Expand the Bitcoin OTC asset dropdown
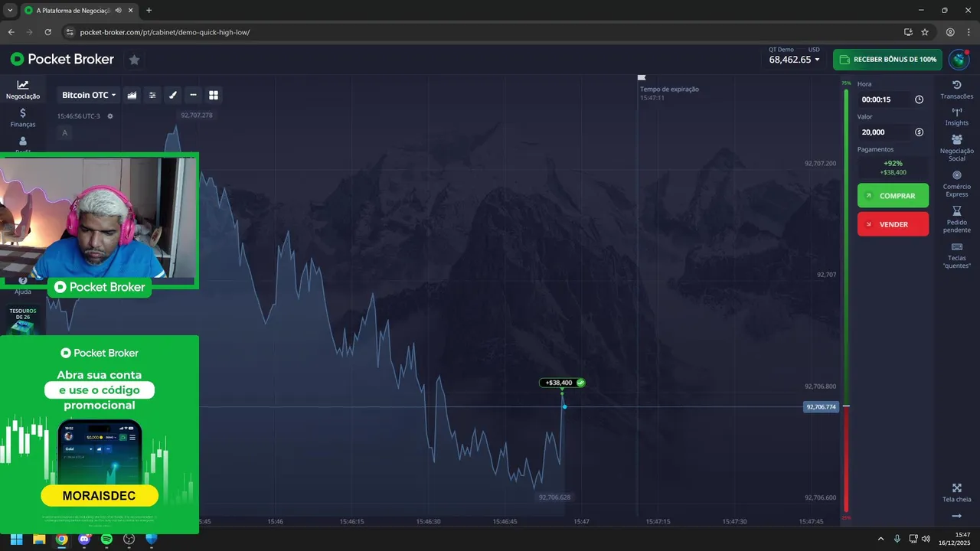Image resolution: width=980 pixels, height=551 pixels. tap(89, 95)
